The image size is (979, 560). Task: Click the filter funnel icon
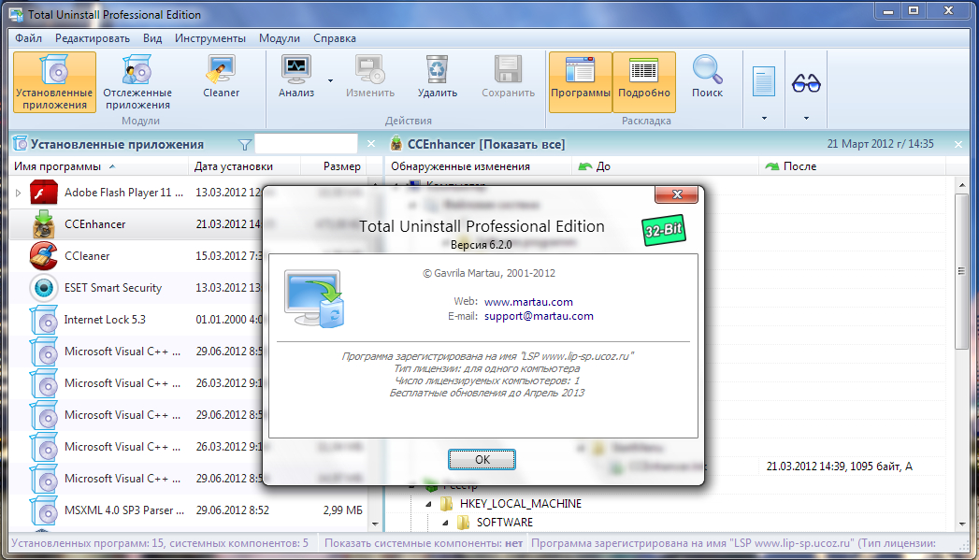(245, 145)
